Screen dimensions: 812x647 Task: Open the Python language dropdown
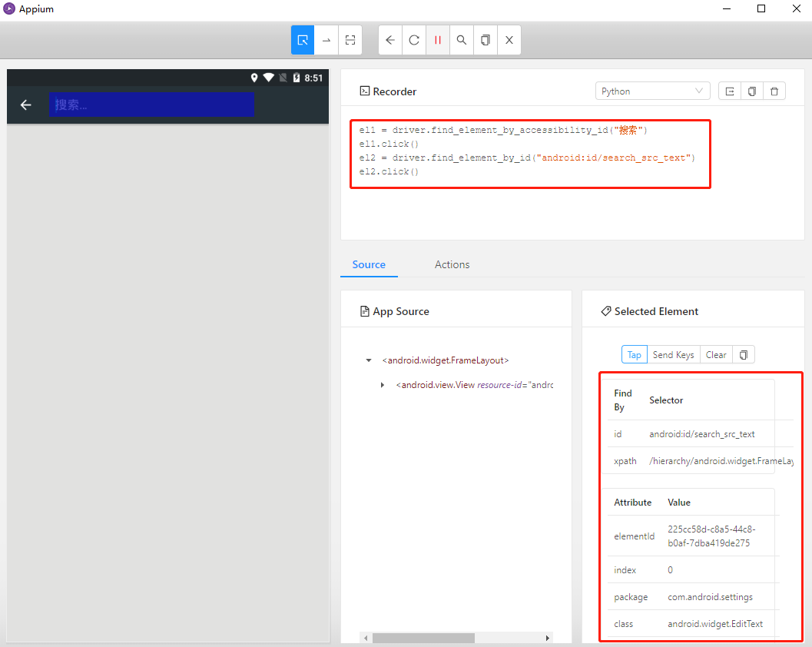tap(652, 91)
